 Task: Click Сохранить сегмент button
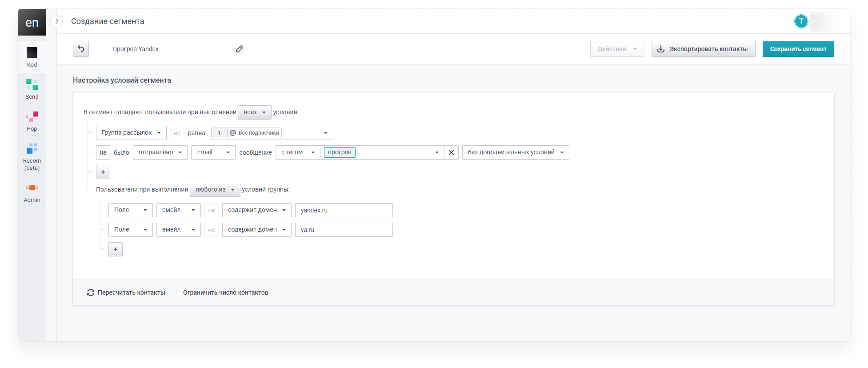pyautogui.click(x=798, y=49)
